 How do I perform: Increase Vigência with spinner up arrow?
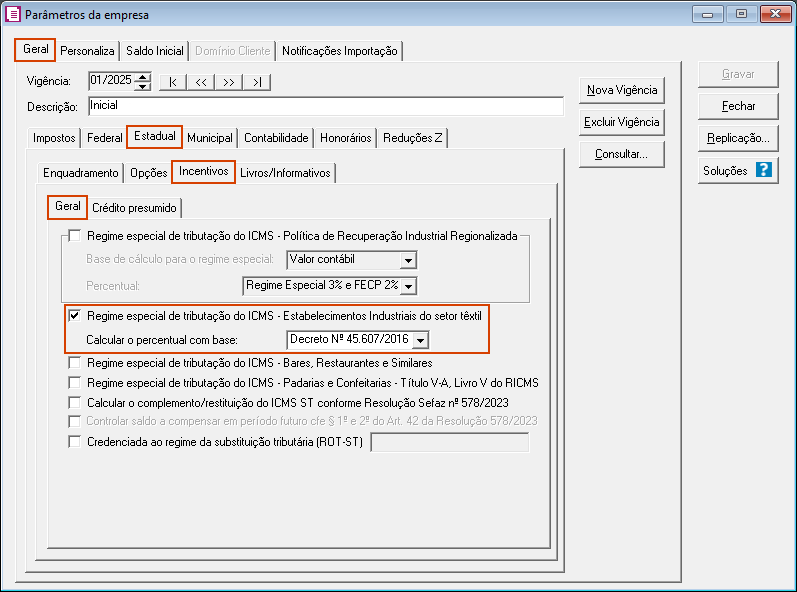(143, 77)
